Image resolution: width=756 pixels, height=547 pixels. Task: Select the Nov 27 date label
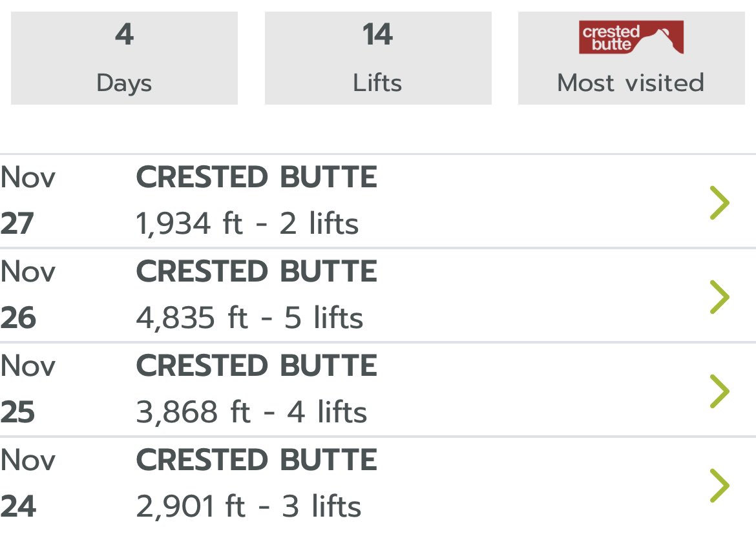28,200
